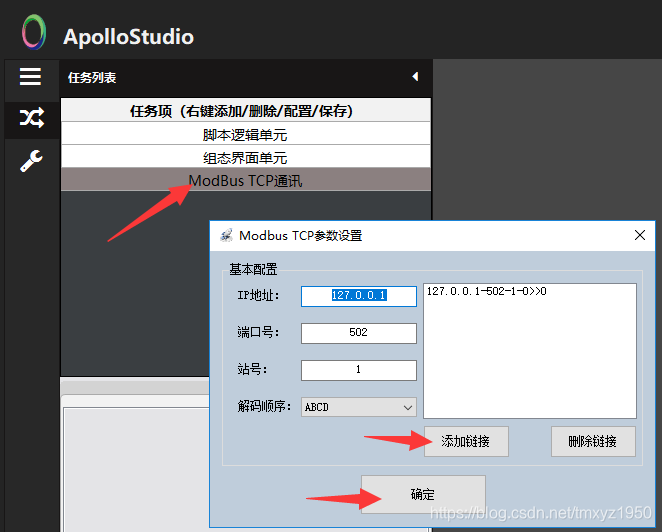Click the 删除链接 button
Viewport: 662px width, 532px height.
tap(593, 441)
